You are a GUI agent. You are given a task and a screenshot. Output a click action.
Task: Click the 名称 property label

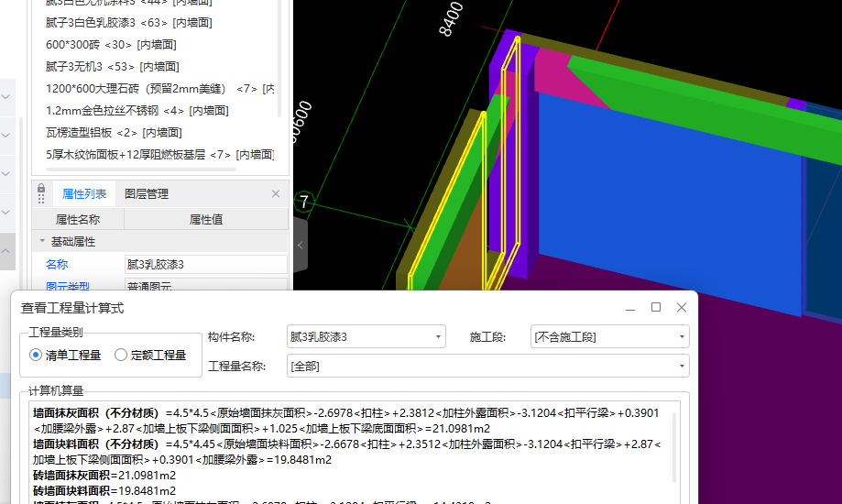[57, 264]
